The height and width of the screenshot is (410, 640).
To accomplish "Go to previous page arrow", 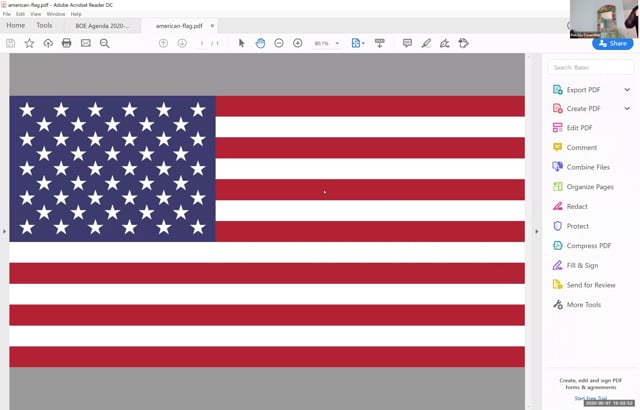I will 163,43.
